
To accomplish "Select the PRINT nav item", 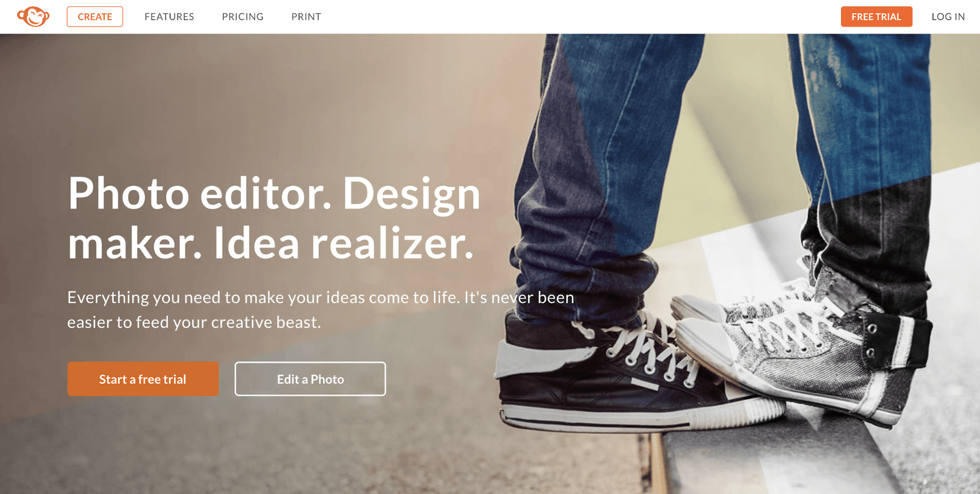I will click(306, 17).
